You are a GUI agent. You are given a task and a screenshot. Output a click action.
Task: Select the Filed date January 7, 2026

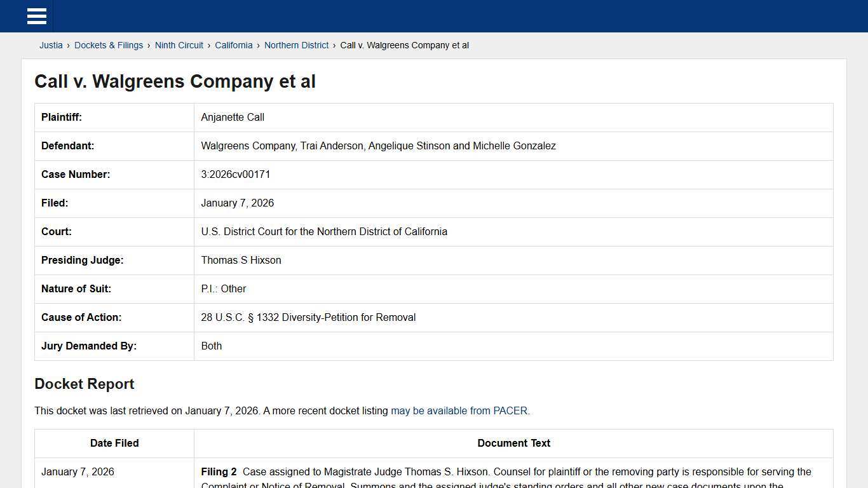[238, 203]
